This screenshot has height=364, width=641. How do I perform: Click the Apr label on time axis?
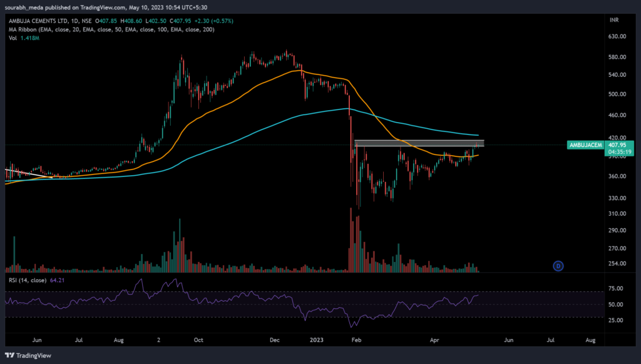pos(434,340)
